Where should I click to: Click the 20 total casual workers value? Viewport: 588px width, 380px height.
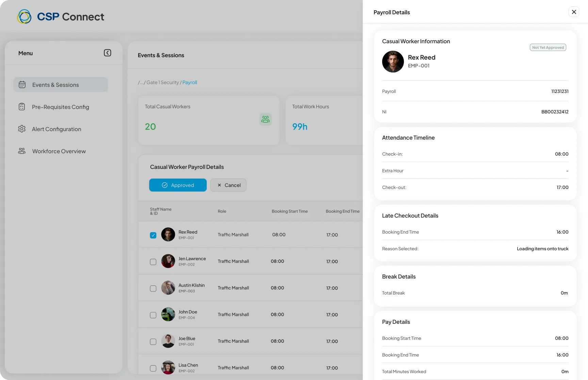[150, 126]
